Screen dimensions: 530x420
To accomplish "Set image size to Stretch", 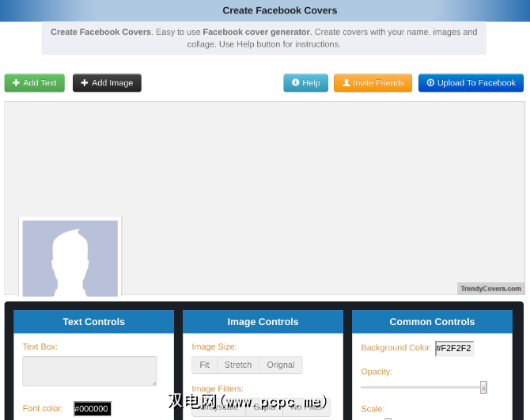I will click(238, 365).
